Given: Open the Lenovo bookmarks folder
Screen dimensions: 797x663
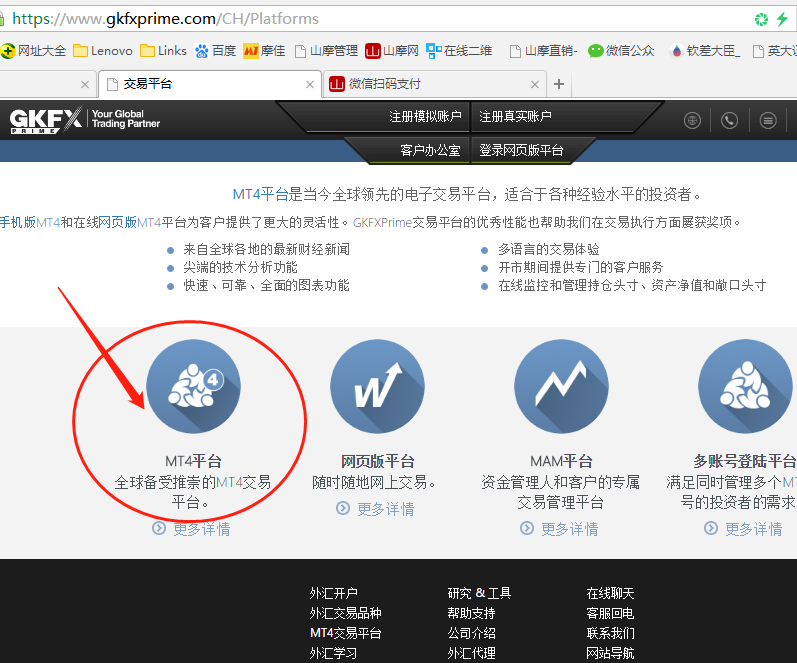Looking at the screenshot, I should point(102,50).
